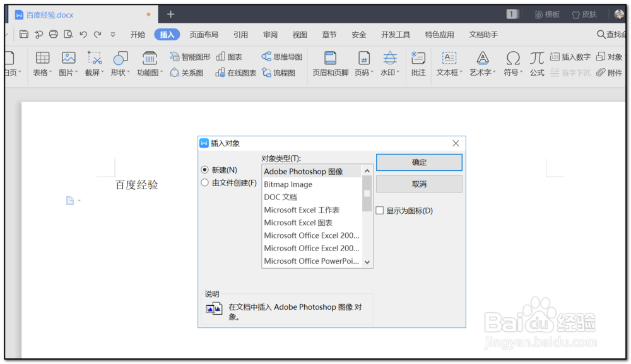Switch to the 页面布局 ribbon tab
Screen dimensions: 631x364
click(204, 35)
